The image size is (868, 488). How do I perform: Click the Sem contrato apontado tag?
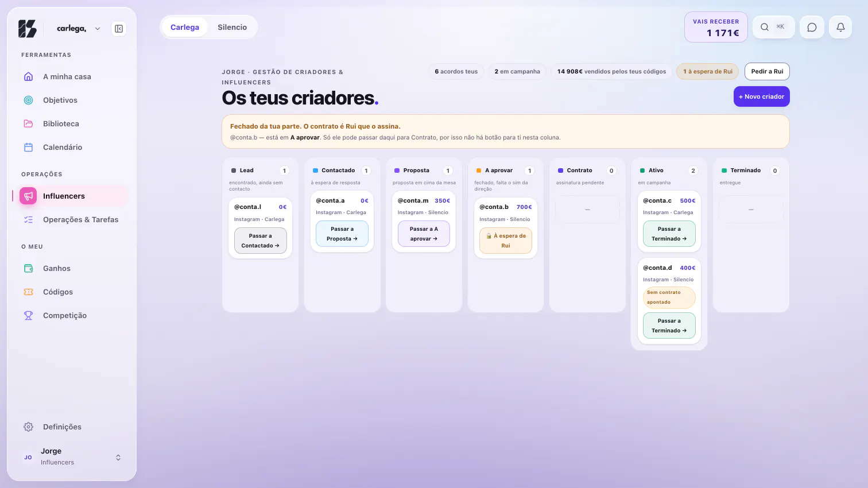tap(669, 297)
